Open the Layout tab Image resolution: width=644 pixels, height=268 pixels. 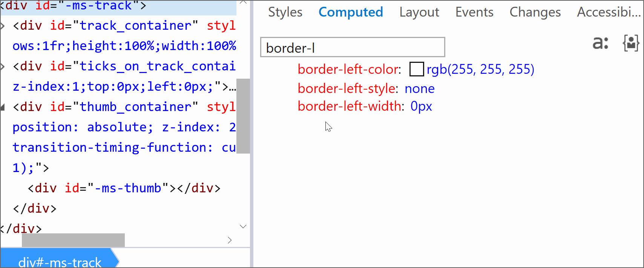(419, 12)
